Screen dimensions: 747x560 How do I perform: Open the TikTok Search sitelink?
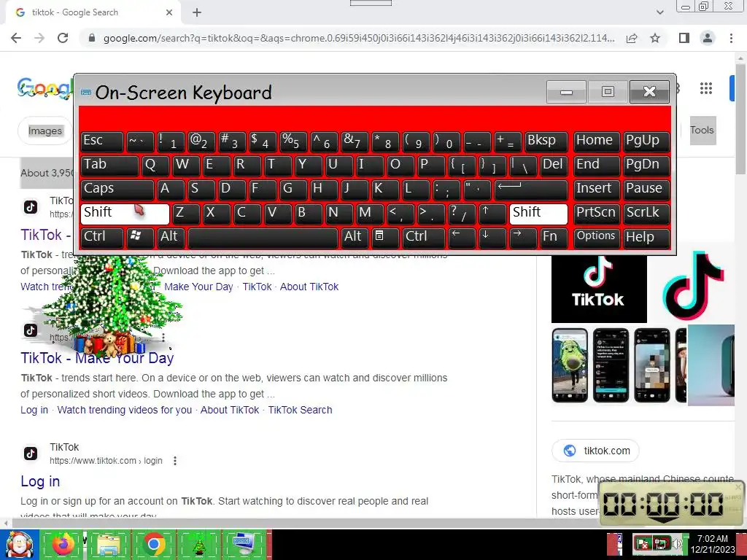300,410
